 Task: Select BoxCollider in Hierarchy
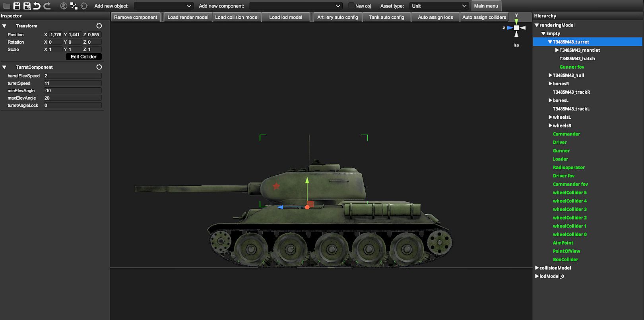565,259
